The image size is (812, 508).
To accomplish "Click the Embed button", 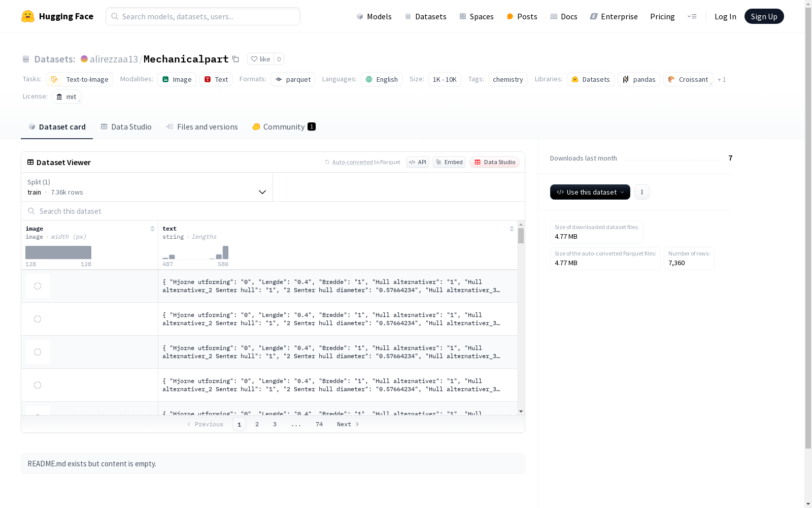I will click(449, 162).
